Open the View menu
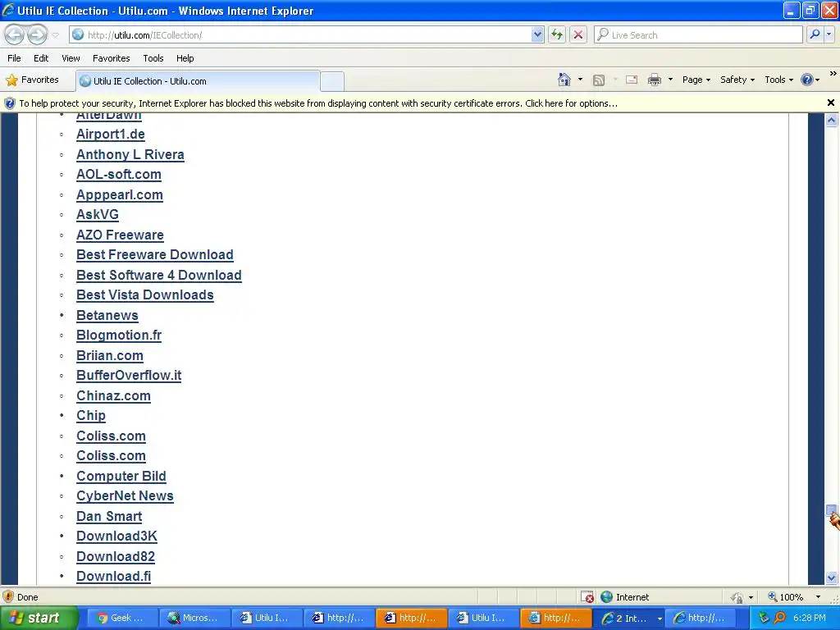 tap(71, 58)
